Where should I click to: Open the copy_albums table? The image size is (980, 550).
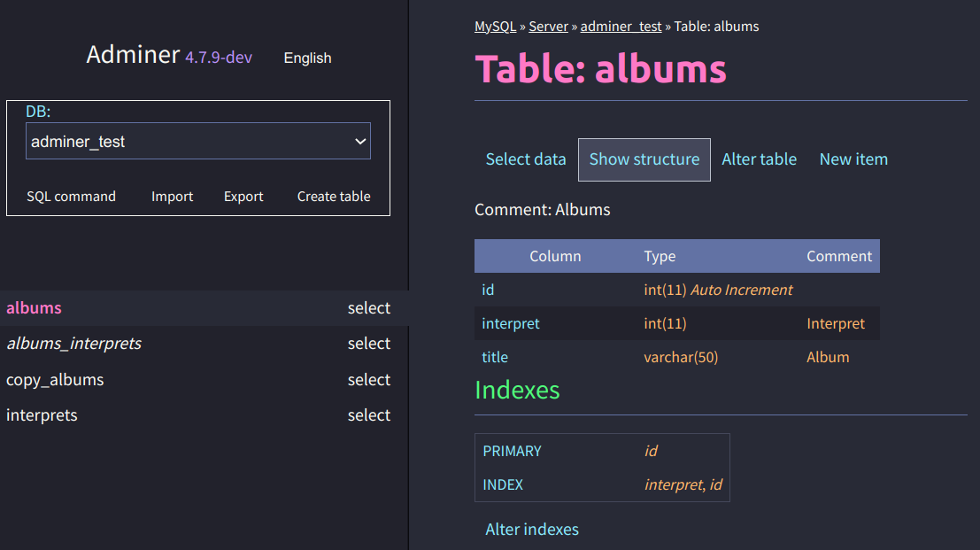(55, 379)
